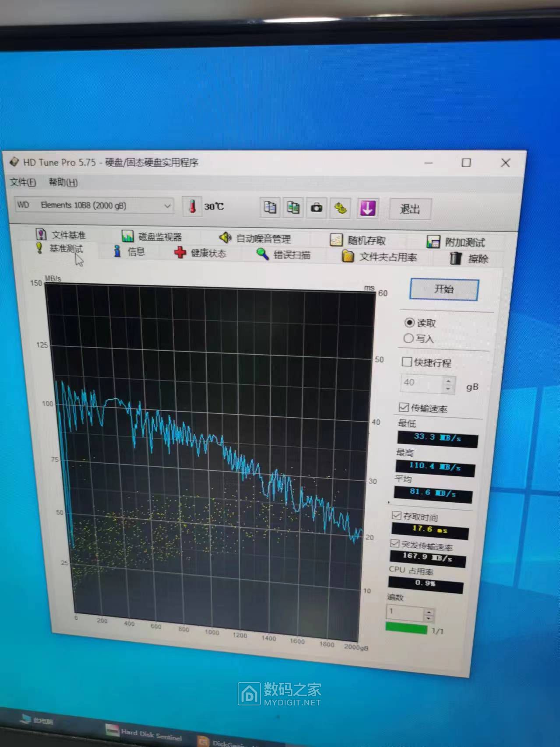
Task: Switch to the 文件基准 tab
Action: 61,235
